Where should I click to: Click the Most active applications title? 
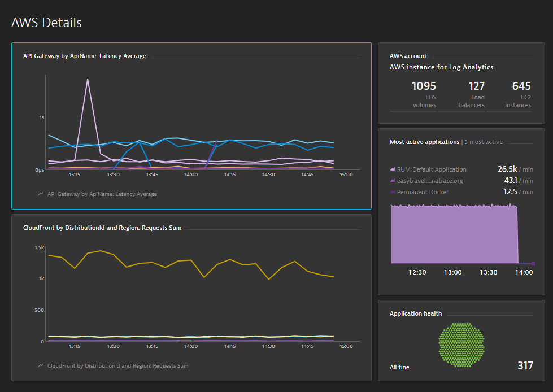point(424,142)
